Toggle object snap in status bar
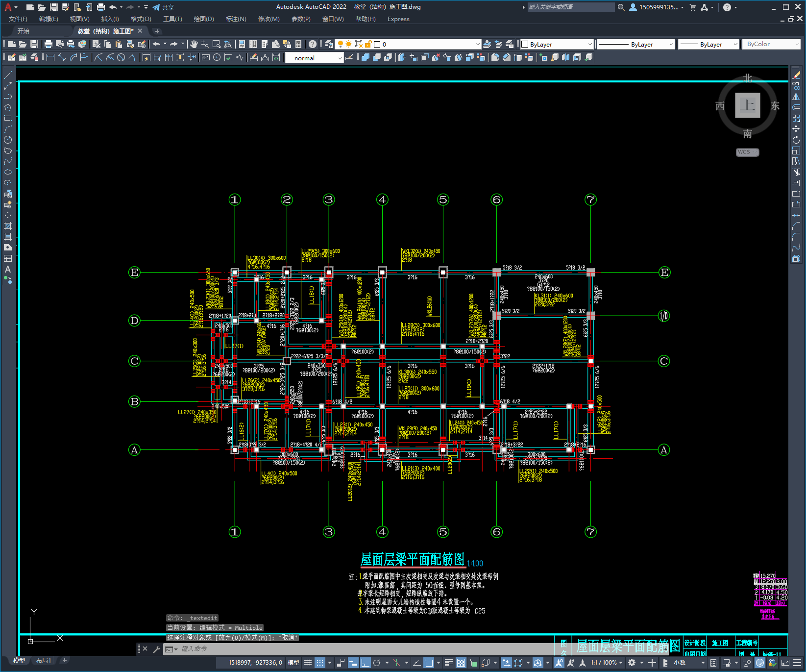Screen dimensions: 806x672 point(429,663)
